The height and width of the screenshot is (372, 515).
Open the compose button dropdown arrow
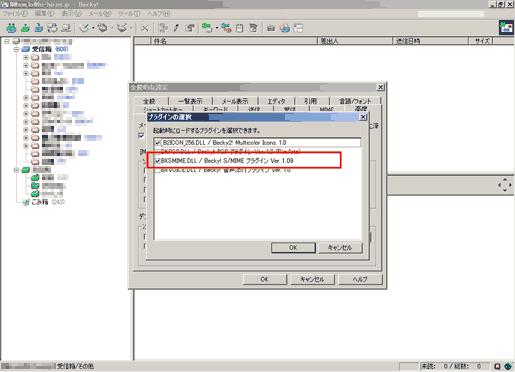point(93,28)
